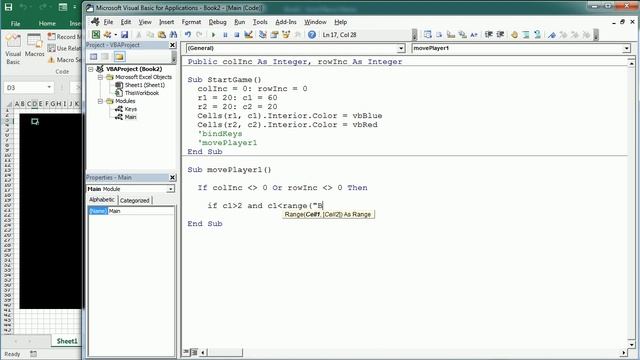Click the Break pause icon
This screenshot has height=360, width=640.
coord(225,35)
